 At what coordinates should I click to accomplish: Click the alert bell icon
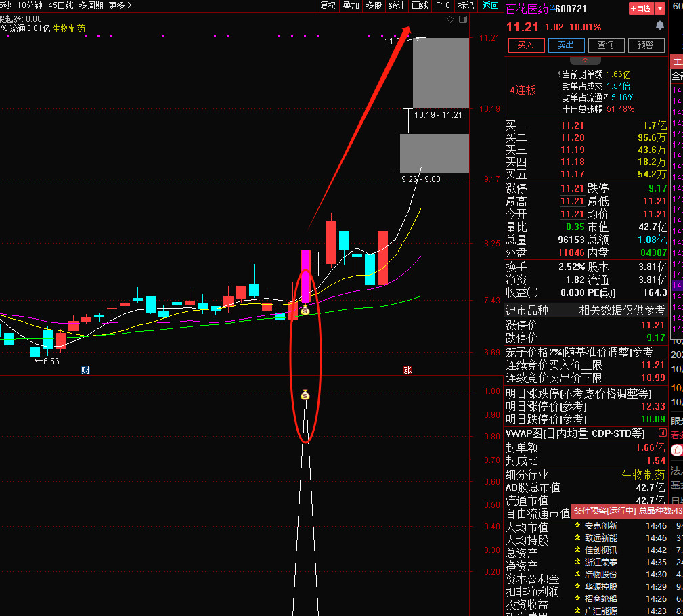point(660,26)
